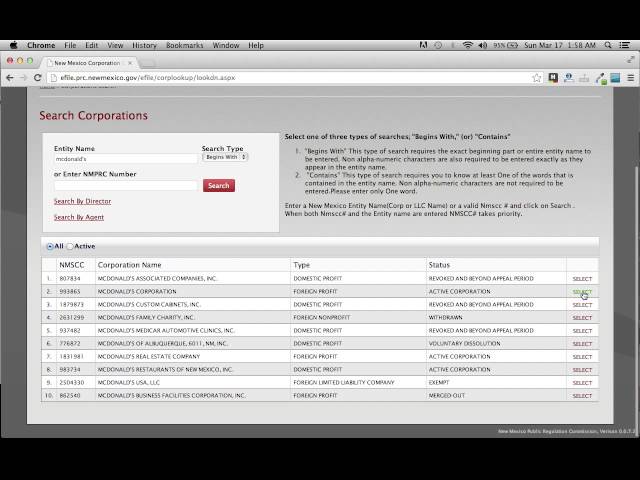Click the fullscreen arrows icon of the window
The width and height of the screenshot is (640, 480).
pos(631,60)
